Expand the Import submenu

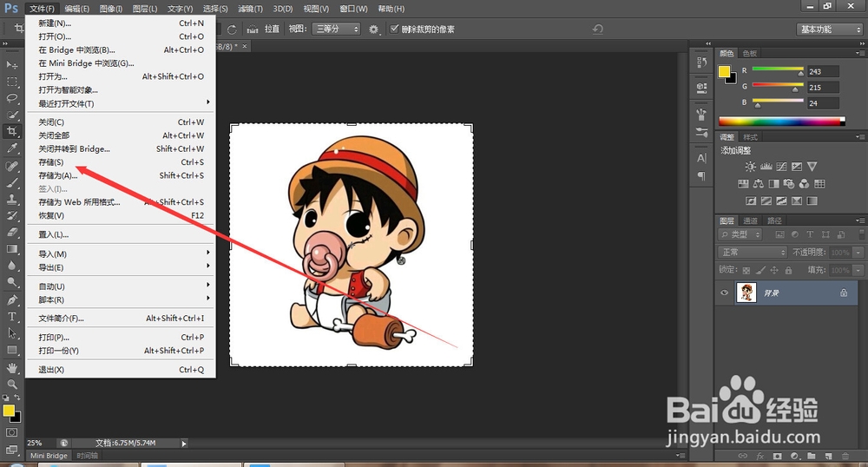(121, 254)
